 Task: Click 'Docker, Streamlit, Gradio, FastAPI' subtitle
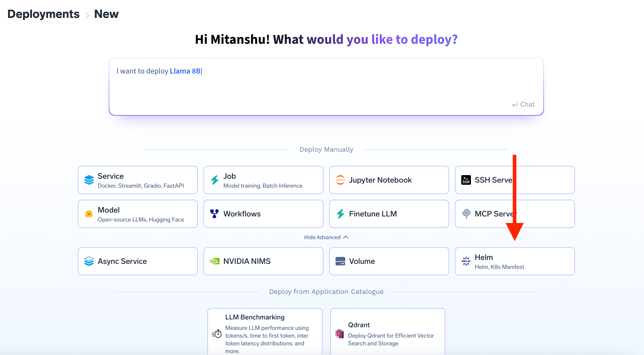(x=141, y=186)
